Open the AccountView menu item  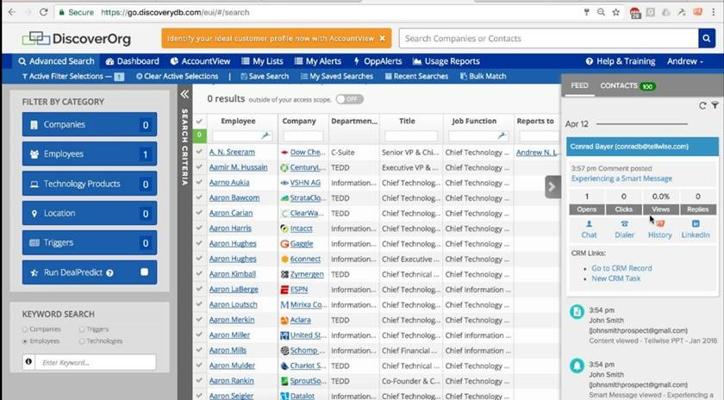pos(200,61)
